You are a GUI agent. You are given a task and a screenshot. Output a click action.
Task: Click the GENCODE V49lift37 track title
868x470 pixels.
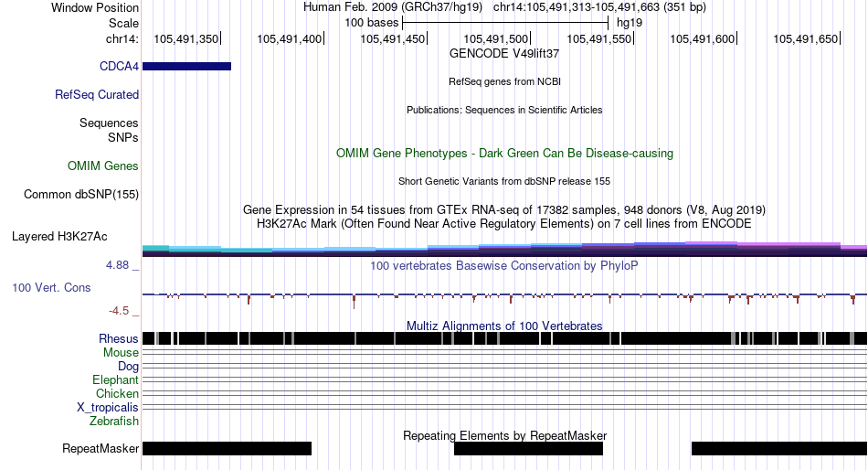point(504,54)
